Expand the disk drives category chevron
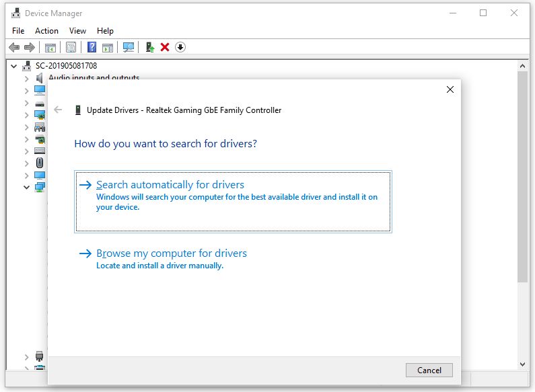The image size is (535, 392). (x=27, y=103)
